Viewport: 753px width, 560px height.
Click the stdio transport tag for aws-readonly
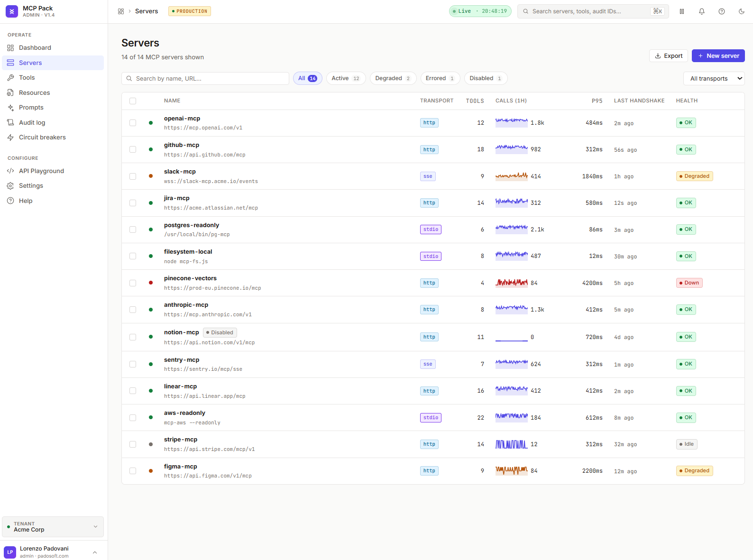431,418
